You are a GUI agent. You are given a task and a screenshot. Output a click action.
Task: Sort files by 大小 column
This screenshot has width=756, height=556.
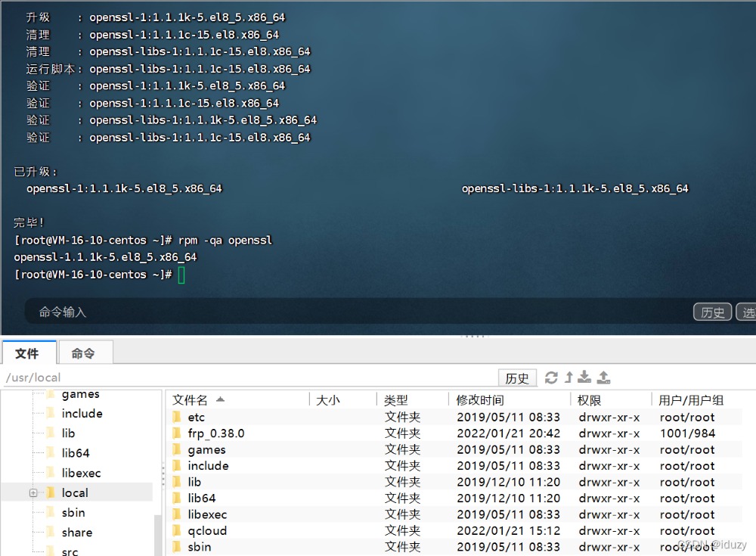(x=328, y=400)
